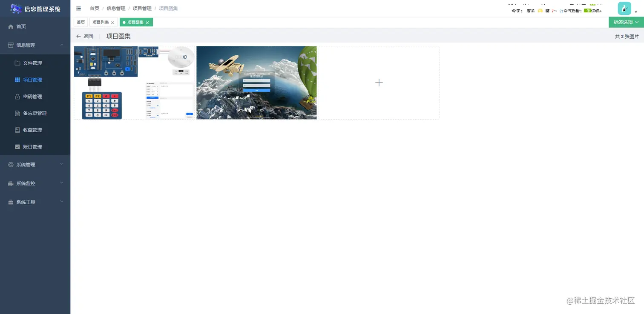This screenshot has width=644, height=314.
Task: Click the 收藏管理 bookmark icon
Action: coord(17,130)
